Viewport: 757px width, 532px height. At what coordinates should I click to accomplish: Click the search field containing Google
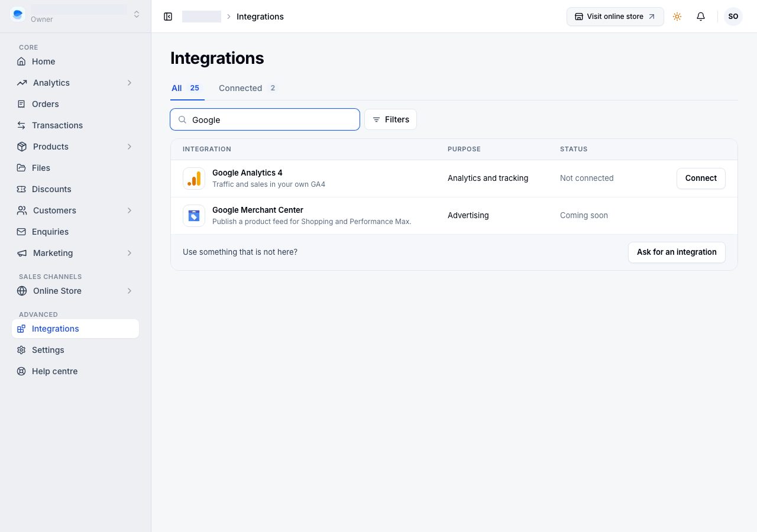pos(265,119)
